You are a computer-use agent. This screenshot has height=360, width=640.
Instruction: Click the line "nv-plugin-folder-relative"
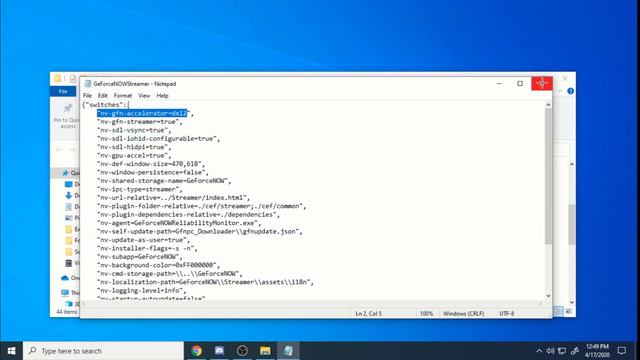(x=202, y=206)
